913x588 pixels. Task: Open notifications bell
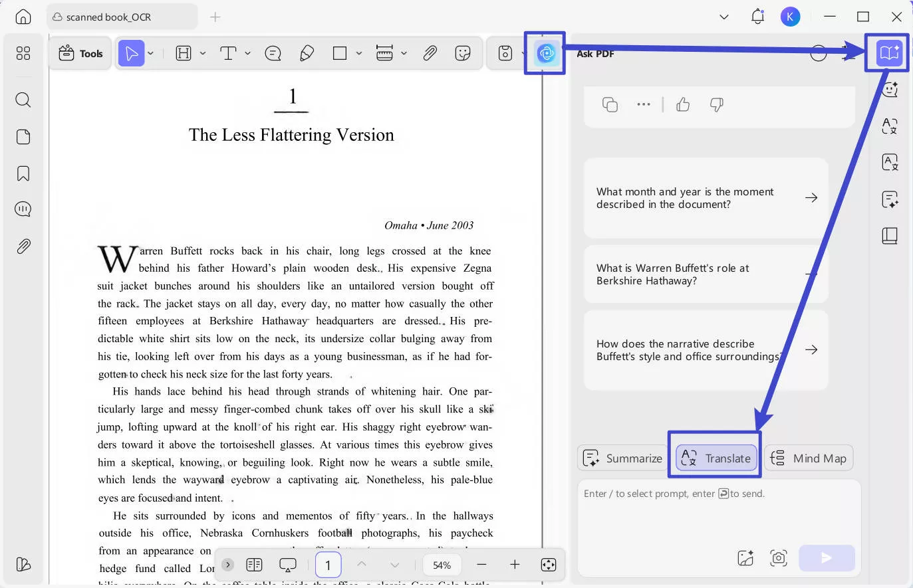coord(757,17)
